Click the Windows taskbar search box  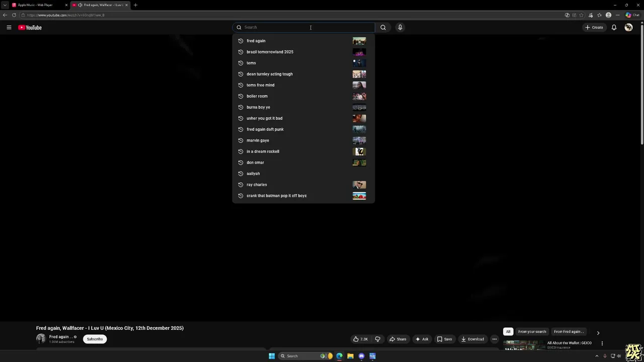305,356
